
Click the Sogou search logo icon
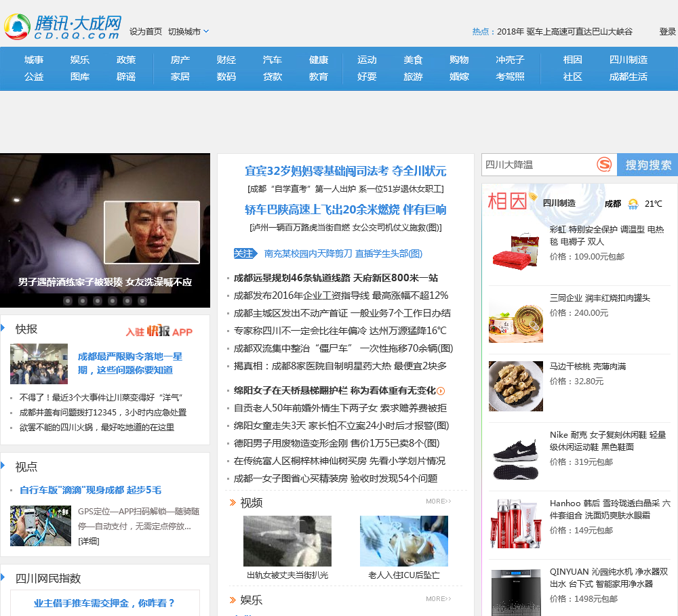(604, 164)
